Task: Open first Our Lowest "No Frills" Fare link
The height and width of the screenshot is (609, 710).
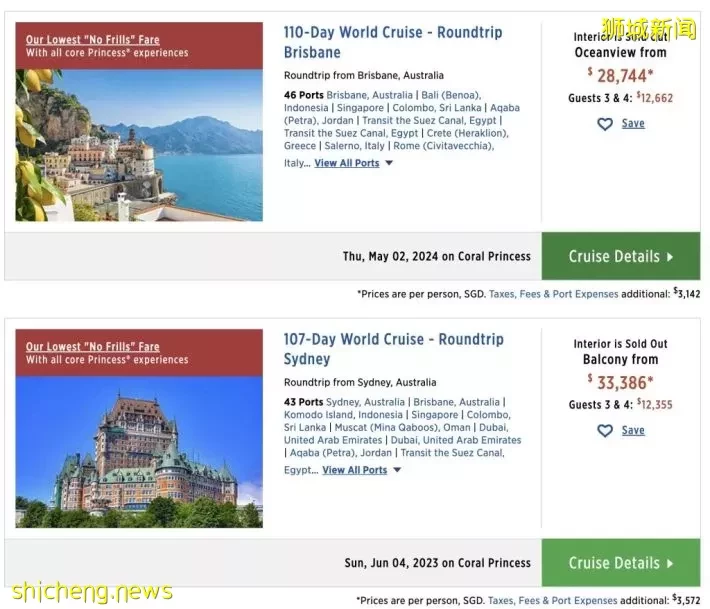Action: 92,40
